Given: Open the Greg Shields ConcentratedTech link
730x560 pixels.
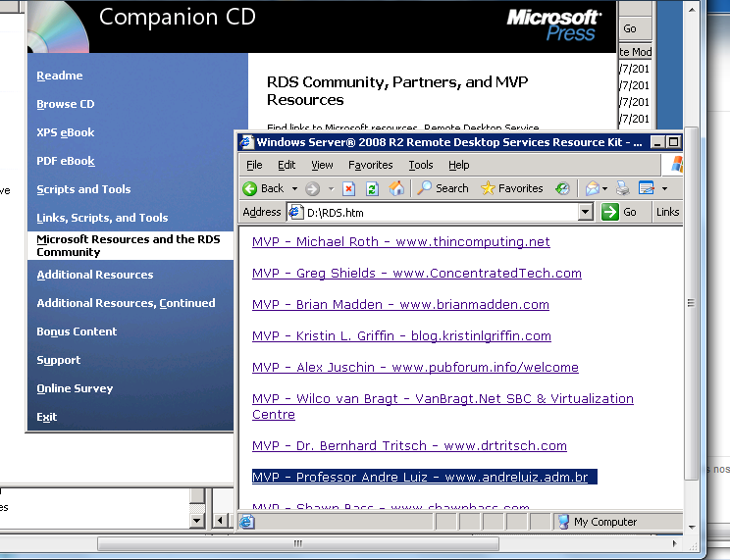Looking at the screenshot, I should [x=417, y=273].
